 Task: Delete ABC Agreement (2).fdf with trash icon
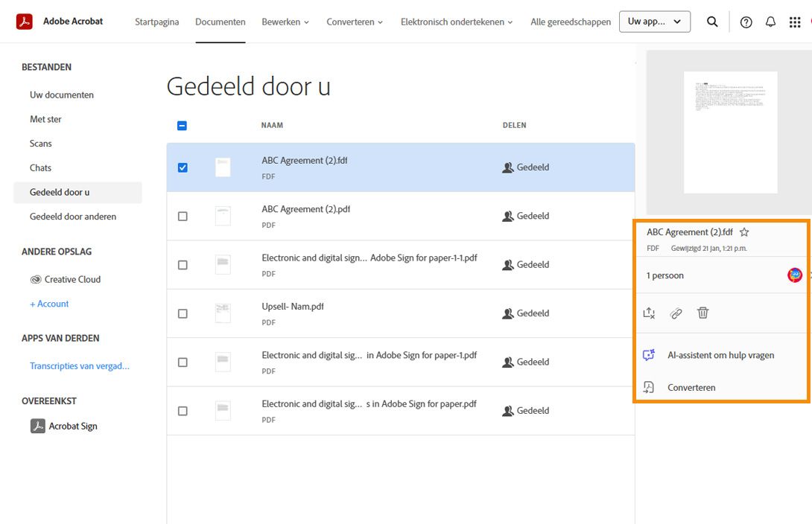[x=702, y=313]
